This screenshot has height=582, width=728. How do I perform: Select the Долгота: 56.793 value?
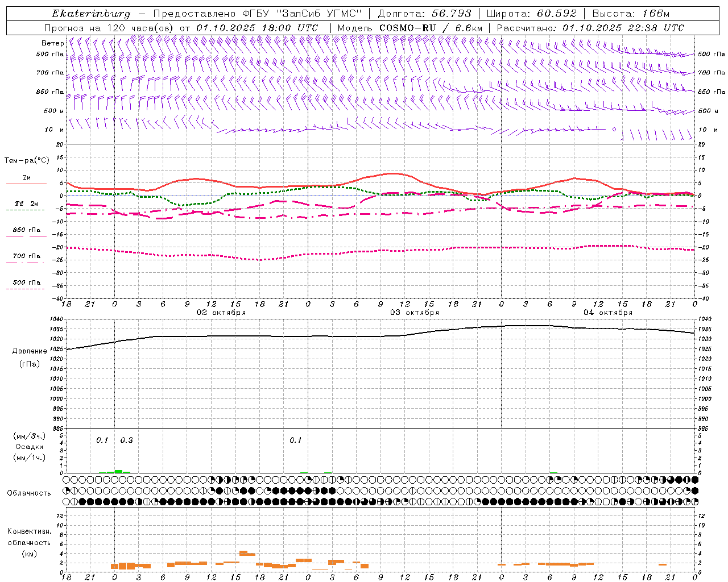(x=424, y=14)
